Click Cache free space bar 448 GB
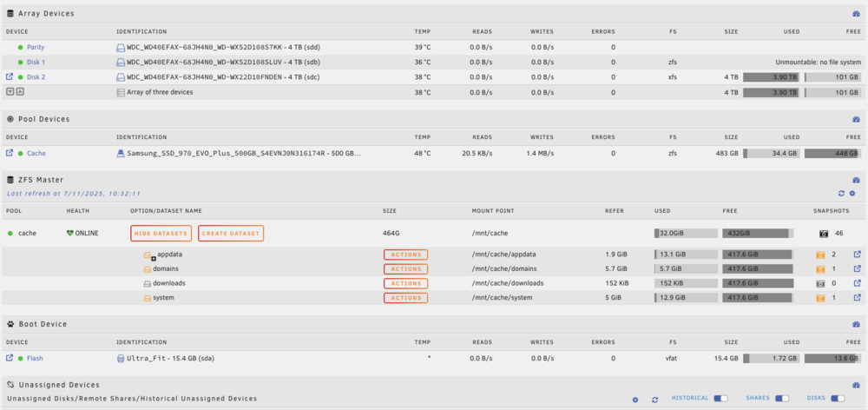 pos(832,154)
